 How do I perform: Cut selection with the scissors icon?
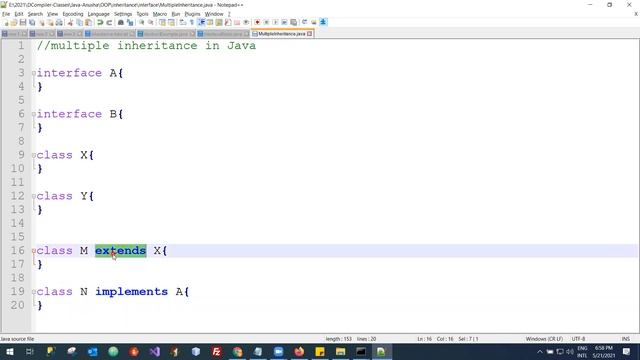click(x=70, y=22)
